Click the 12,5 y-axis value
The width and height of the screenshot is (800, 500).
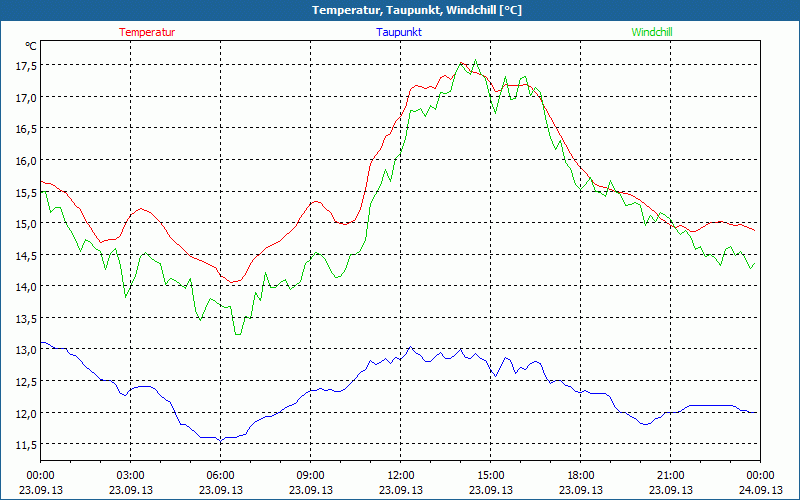[26, 382]
